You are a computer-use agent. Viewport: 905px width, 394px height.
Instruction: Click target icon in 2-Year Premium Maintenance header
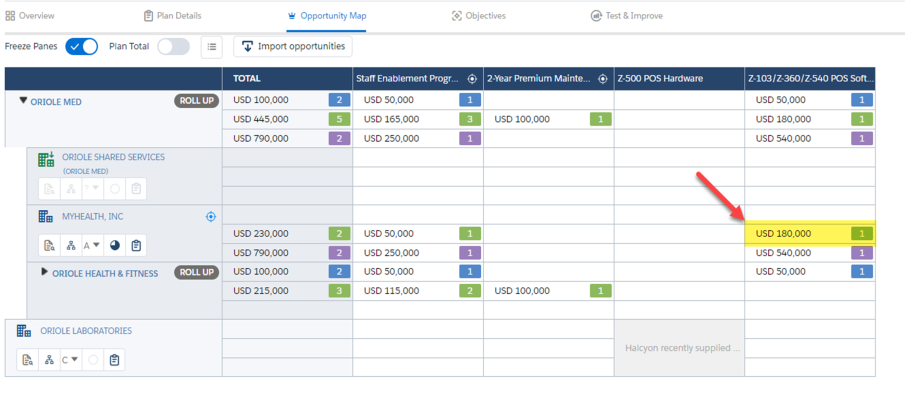[603, 79]
